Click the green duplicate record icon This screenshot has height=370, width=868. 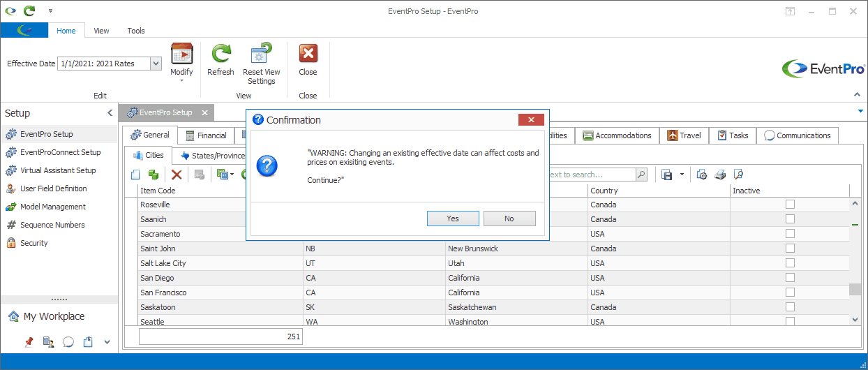pos(154,175)
